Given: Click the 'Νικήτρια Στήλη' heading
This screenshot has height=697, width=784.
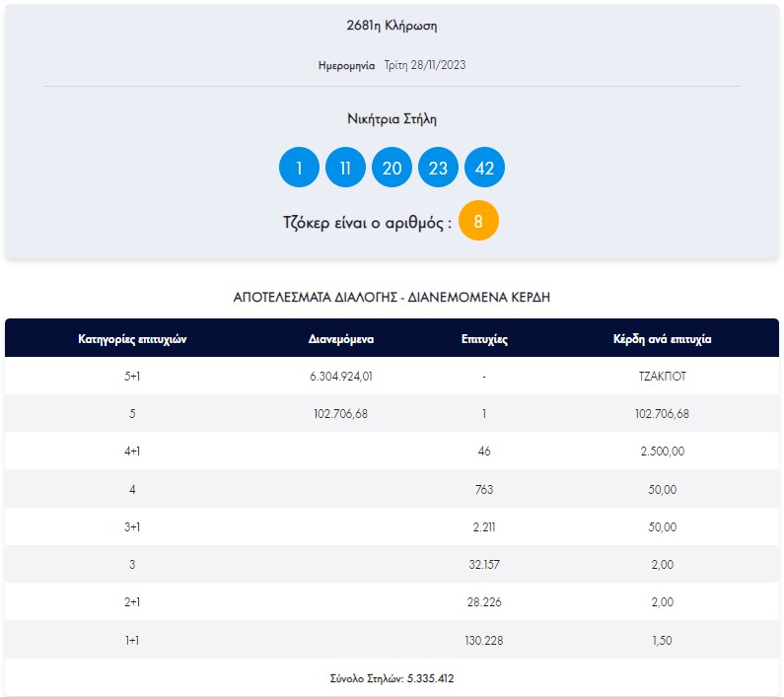Looking at the screenshot, I should tap(392, 118).
